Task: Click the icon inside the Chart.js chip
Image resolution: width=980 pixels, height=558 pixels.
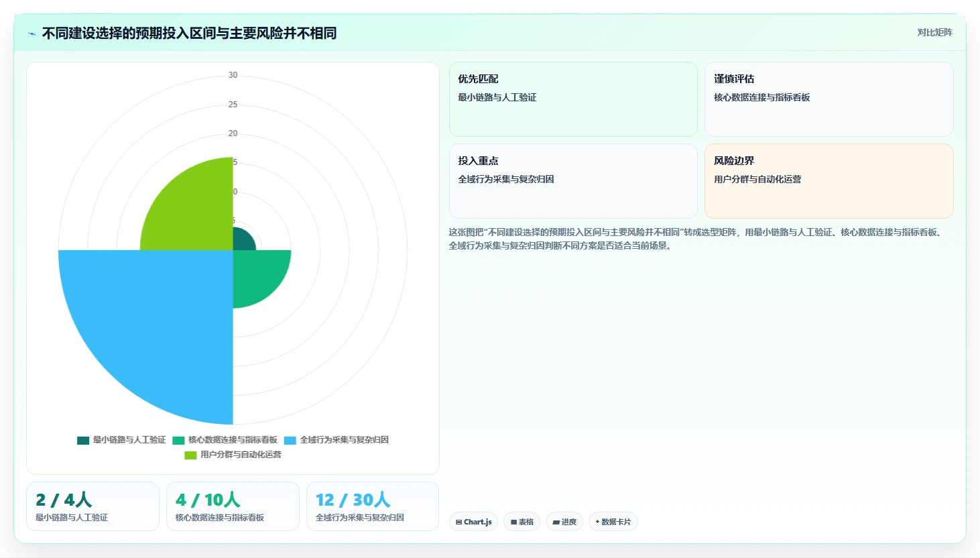Action: [459, 522]
